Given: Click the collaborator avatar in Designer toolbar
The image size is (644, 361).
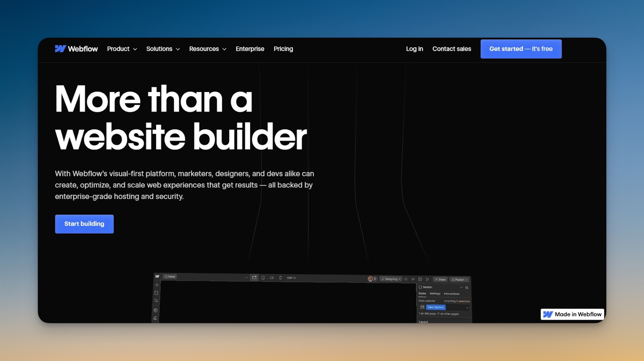Looking at the screenshot, I should (x=370, y=279).
